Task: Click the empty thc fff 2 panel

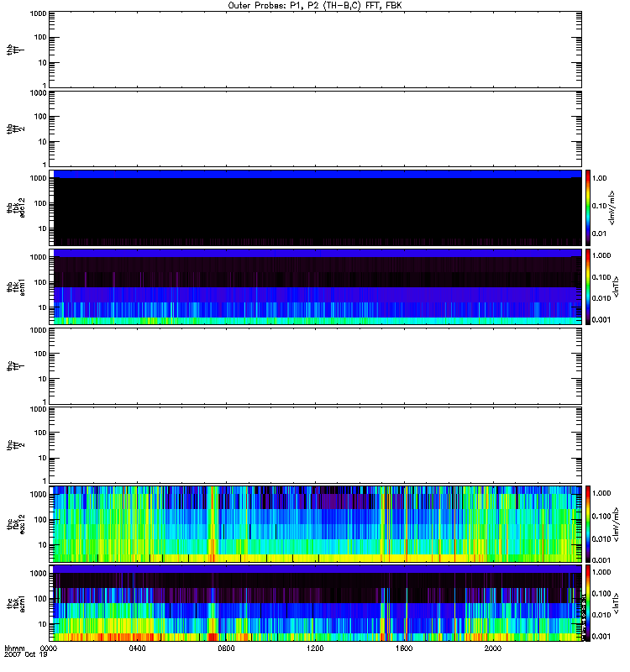Action: pos(315,444)
